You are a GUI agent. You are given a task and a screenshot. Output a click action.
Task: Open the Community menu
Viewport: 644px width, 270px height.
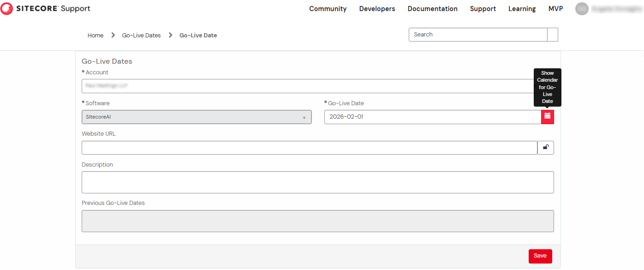click(328, 9)
